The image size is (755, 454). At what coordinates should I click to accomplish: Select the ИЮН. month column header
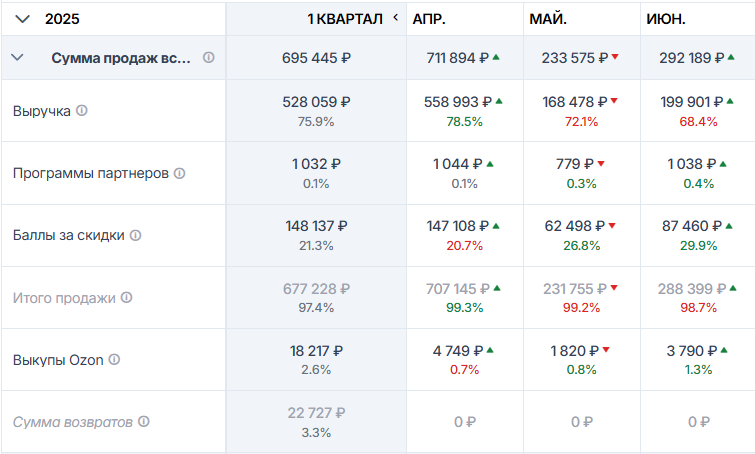click(666, 19)
